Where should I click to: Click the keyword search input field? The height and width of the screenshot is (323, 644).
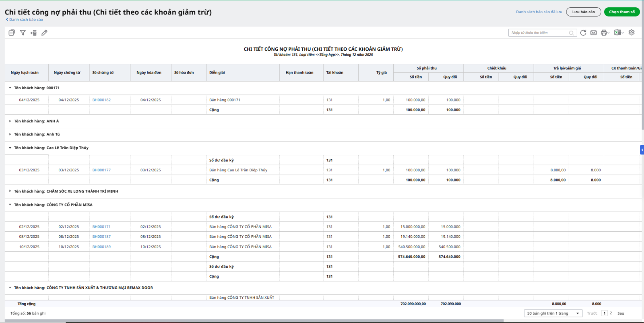[x=539, y=33]
